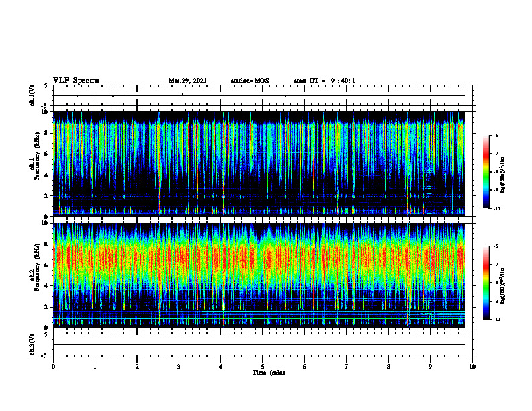Click the "Time (min)" axis label
The image size is (532, 411).
269,373
